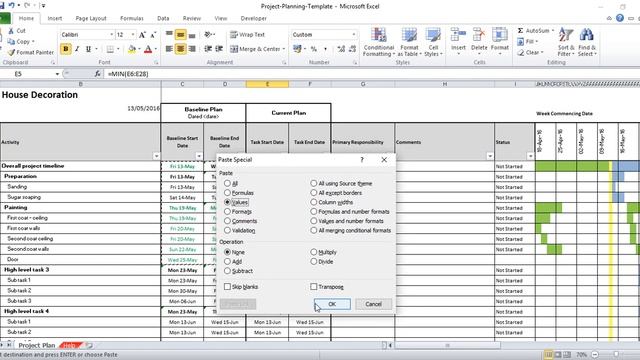Check the Transpose checkbox
Viewport: 640px width, 360px height.
[x=313, y=287]
